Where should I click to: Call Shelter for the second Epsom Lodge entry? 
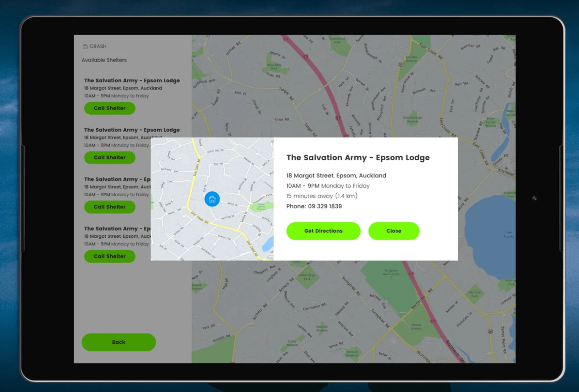110,158
